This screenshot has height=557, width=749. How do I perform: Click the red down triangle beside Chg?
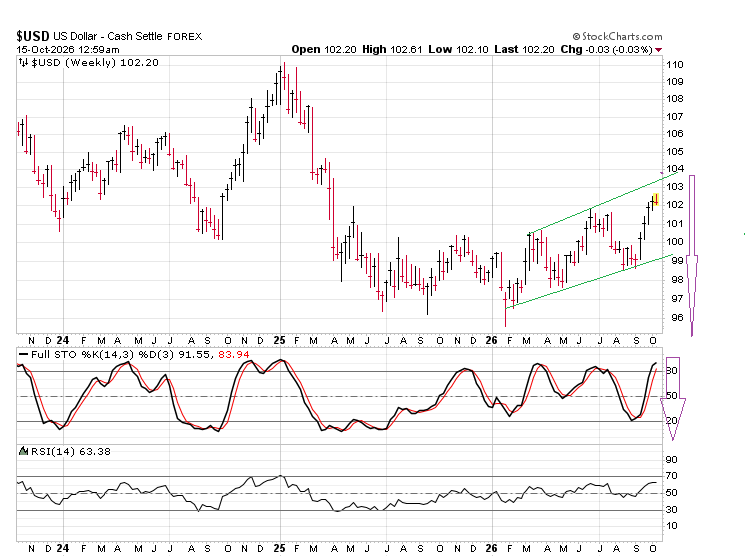click(x=659, y=50)
